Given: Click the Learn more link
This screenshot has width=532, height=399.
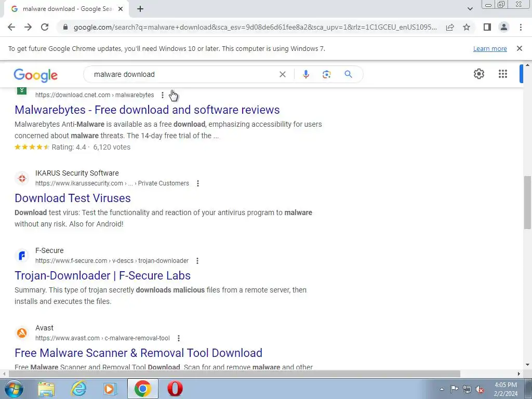Looking at the screenshot, I should tap(490, 48).
